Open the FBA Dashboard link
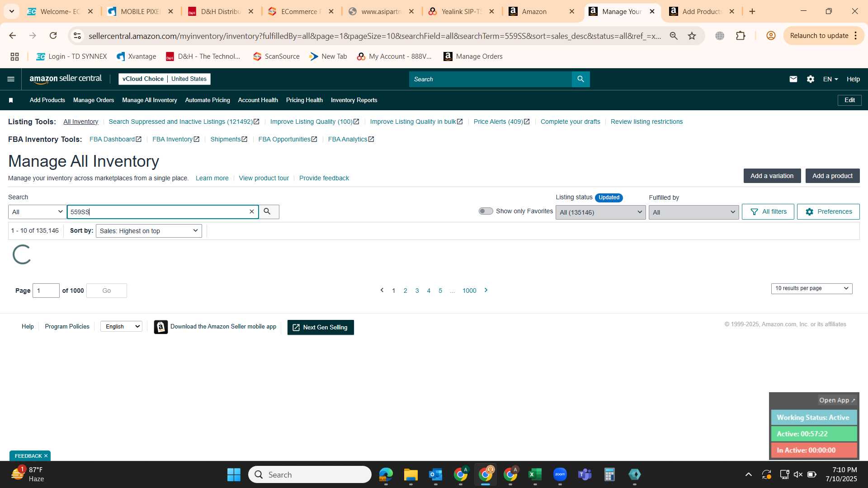The width and height of the screenshot is (868, 488). pos(116,139)
